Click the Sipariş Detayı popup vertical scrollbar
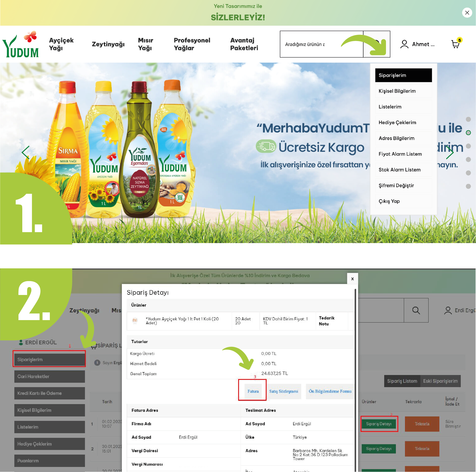476x472 pixels. tap(355, 380)
